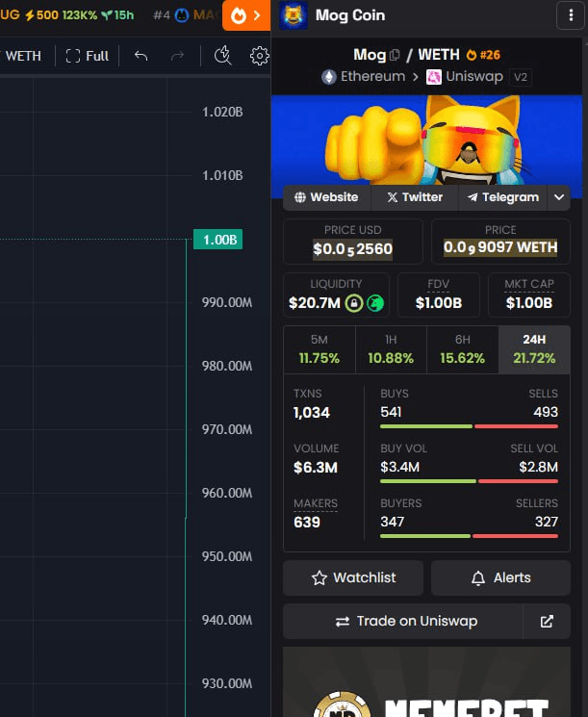The height and width of the screenshot is (717, 588).
Task: Click Trade on Uniswap button
Action: pyautogui.click(x=403, y=621)
